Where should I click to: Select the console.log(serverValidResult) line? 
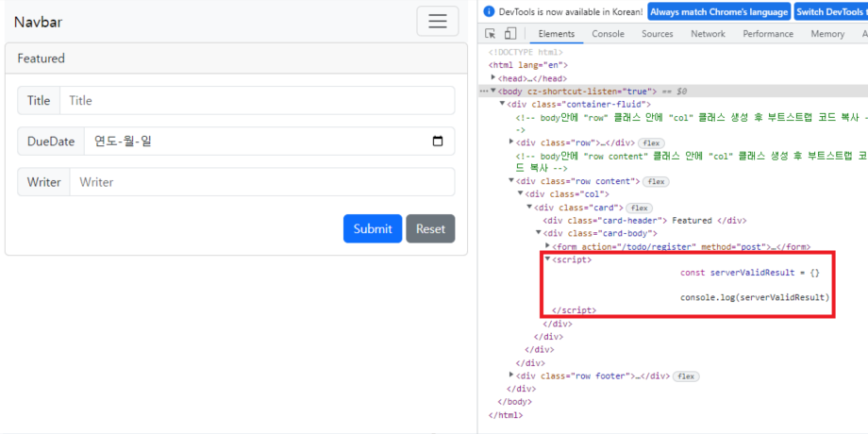coord(755,297)
